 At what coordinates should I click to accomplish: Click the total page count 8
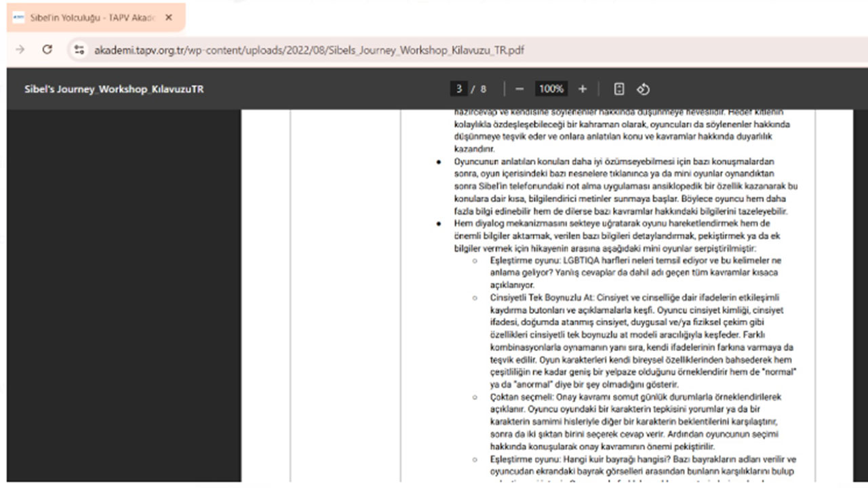point(484,89)
